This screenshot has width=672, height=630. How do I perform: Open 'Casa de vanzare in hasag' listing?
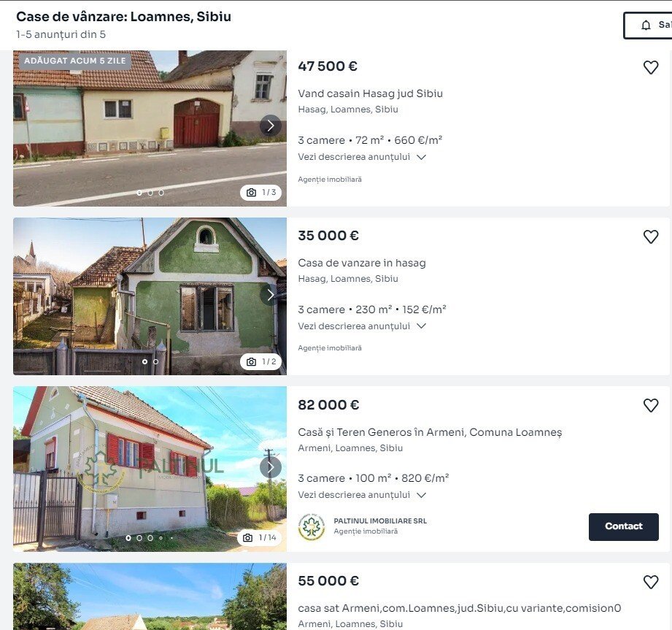tap(362, 263)
